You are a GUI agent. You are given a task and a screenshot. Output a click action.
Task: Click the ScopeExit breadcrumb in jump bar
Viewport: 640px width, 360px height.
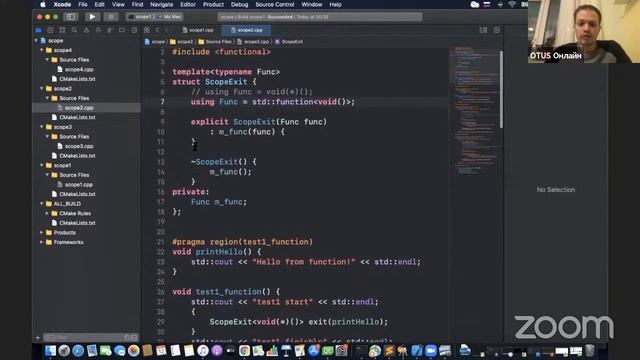pos(289,42)
